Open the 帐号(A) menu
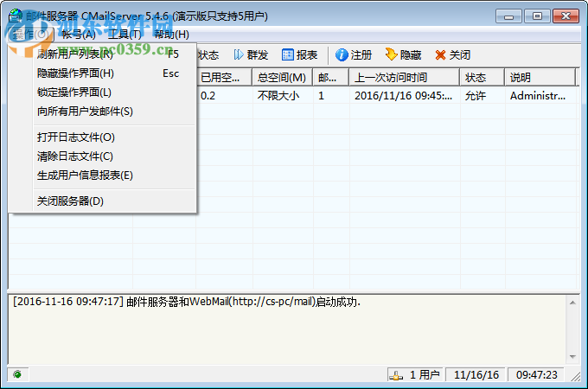588x389 pixels. click(79, 35)
